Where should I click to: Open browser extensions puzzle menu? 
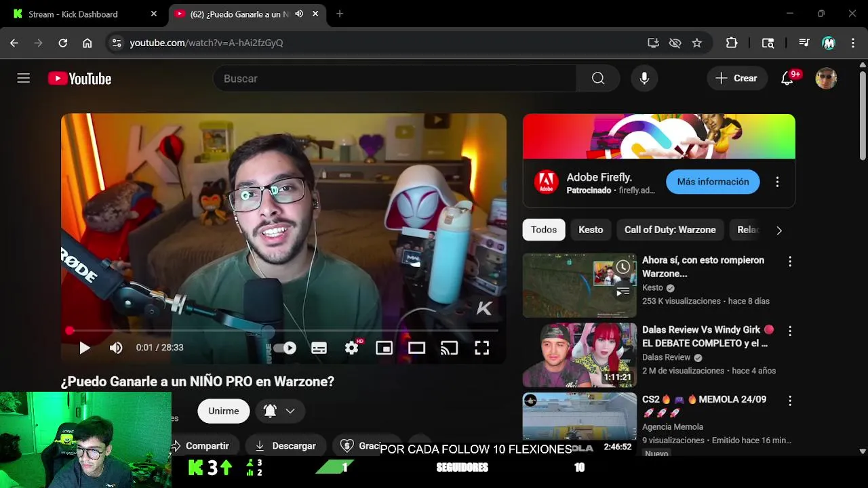(732, 43)
